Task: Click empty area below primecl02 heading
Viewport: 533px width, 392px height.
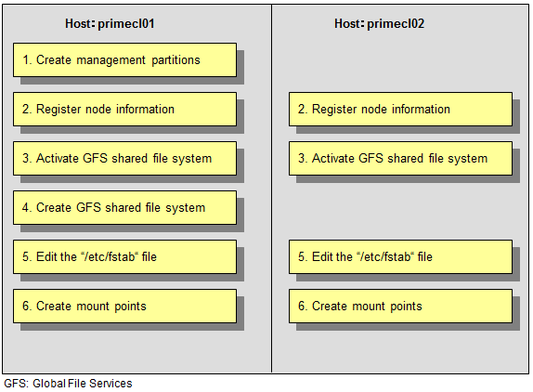Action: [x=400, y=61]
